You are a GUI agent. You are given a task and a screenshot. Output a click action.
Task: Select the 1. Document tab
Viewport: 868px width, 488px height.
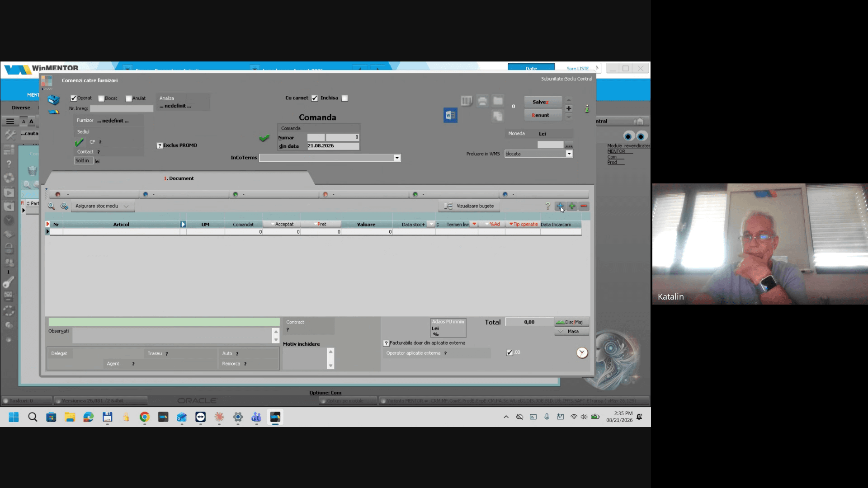tap(179, 178)
